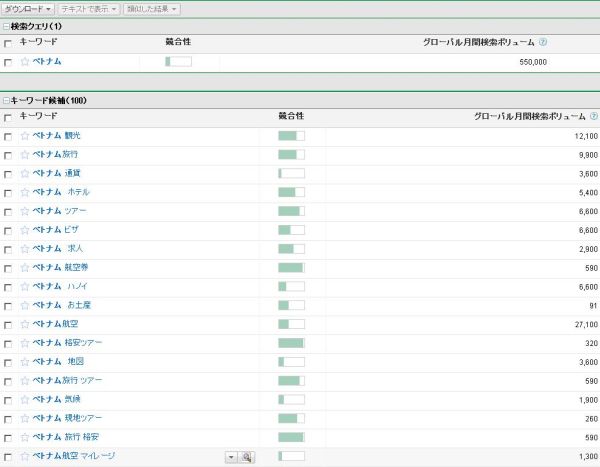Viewport: 600px width, 467px height.
Task: Select all keyword candidates with header checkbox
Action: pyautogui.click(x=8, y=118)
